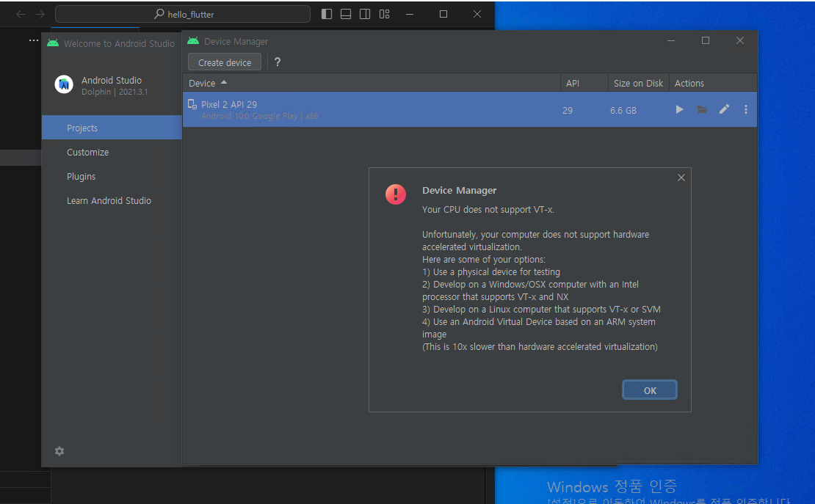Click the OK button in the error dialog

pos(650,390)
